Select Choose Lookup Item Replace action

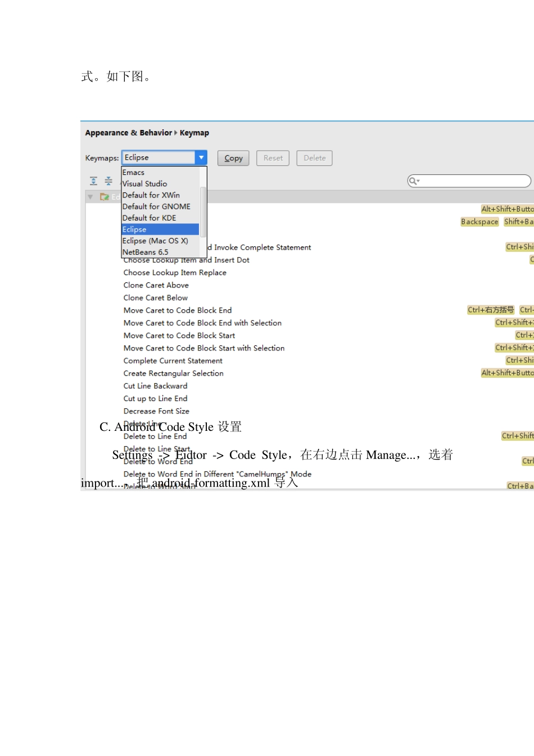175,273
